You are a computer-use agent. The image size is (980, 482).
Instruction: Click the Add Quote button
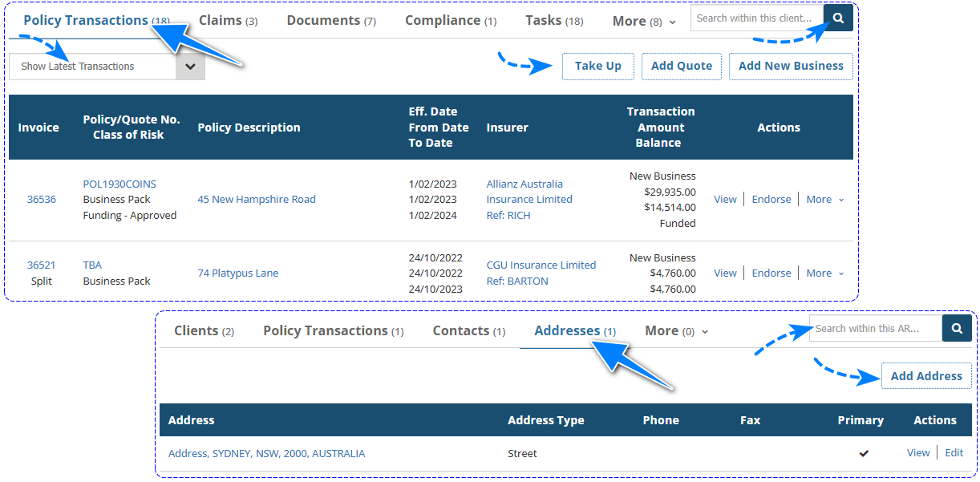point(681,66)
